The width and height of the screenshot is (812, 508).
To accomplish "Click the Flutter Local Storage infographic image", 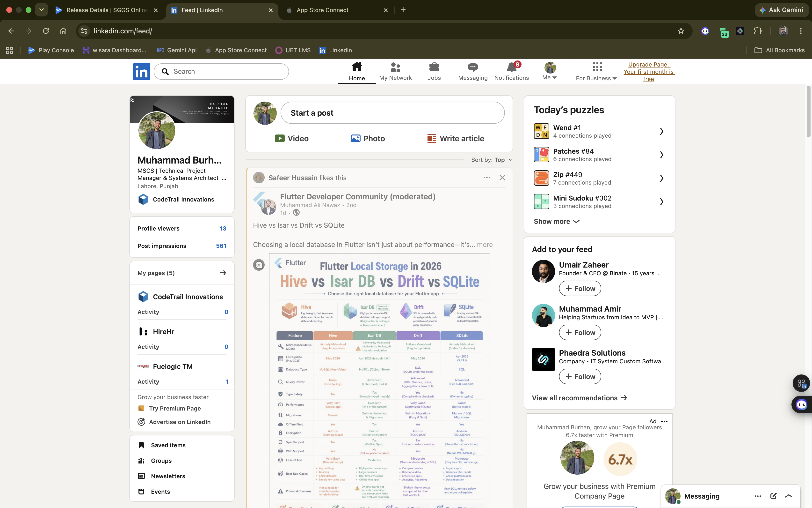I will (379, 381).
